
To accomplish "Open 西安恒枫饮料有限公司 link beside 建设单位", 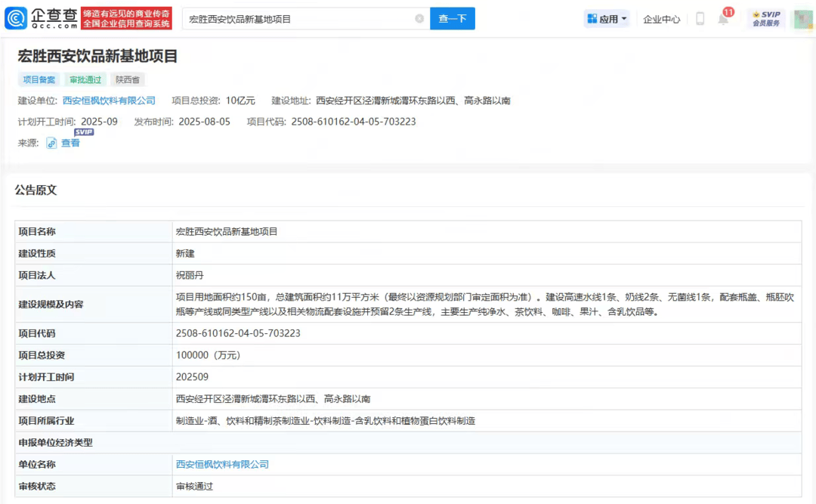I will [x=110, y=99].
